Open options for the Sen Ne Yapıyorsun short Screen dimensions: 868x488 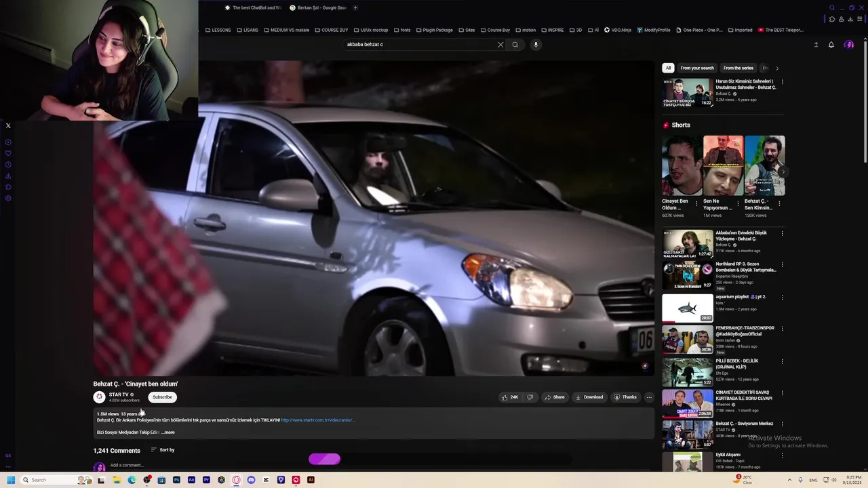pyautogui.click(x=738, y=203)
